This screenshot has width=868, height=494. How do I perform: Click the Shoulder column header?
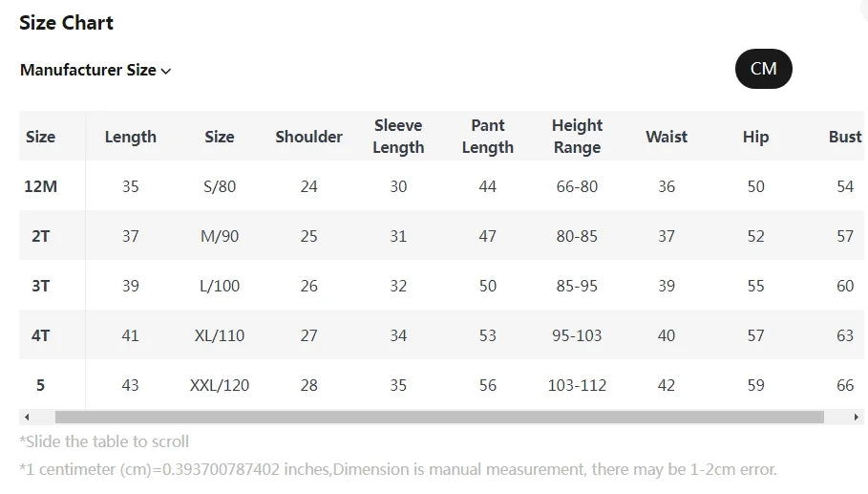(x=308, y=137)
